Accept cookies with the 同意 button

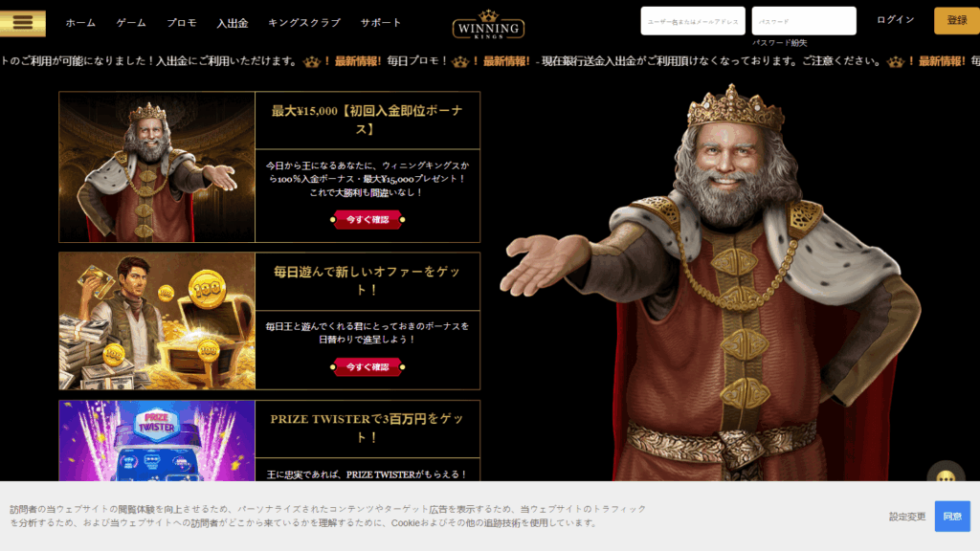(952, 517)
